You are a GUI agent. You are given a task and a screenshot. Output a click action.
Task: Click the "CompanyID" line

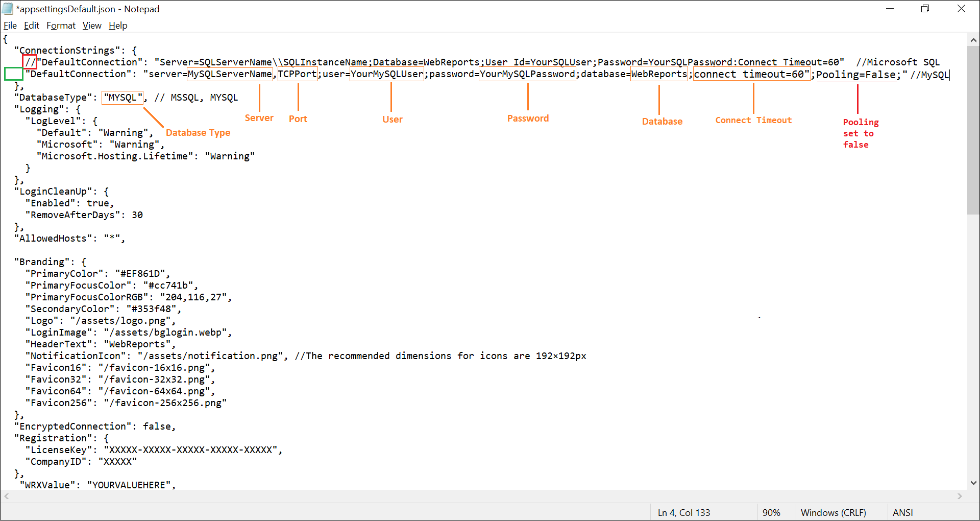(81, 462)
